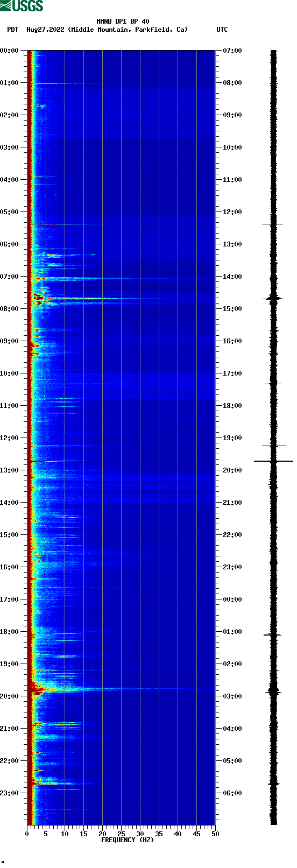
Task: Click the 20:00 UTC time label
Action: pos(232,470)
